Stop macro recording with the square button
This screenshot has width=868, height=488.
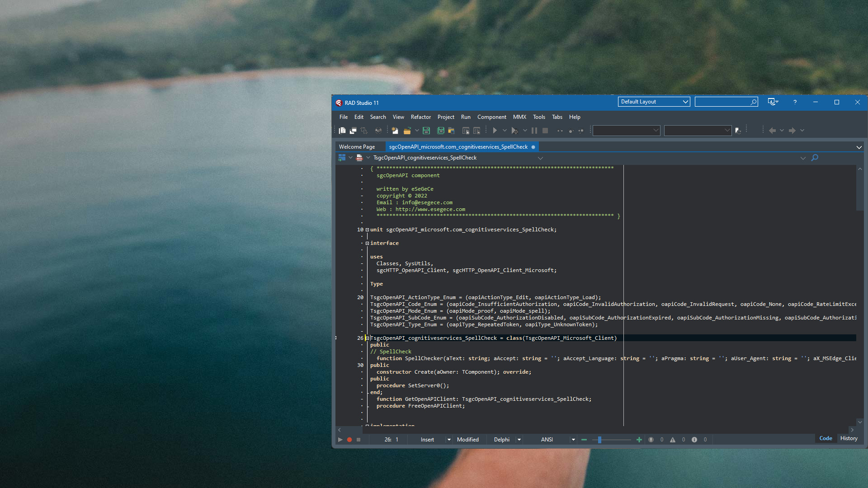(359, 440)
